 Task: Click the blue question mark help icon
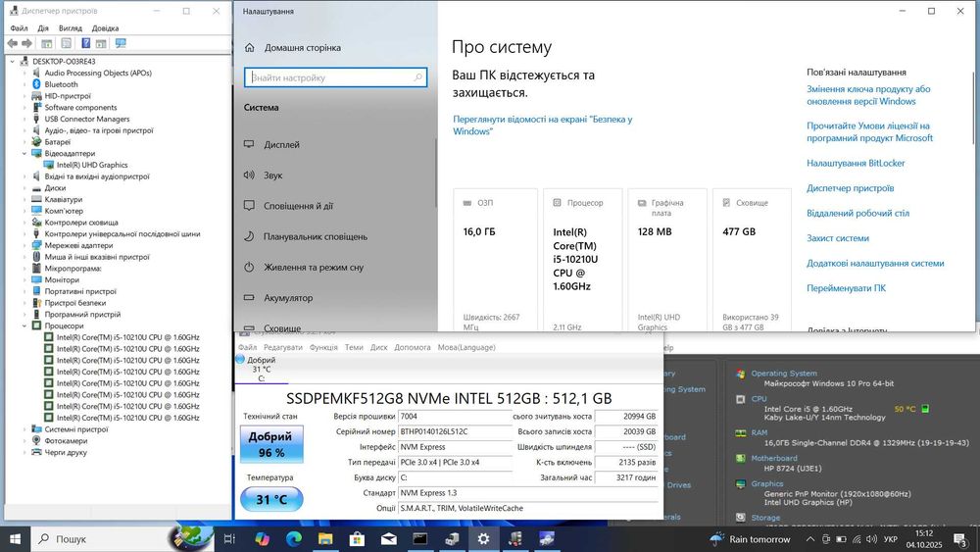pos(85,43)
